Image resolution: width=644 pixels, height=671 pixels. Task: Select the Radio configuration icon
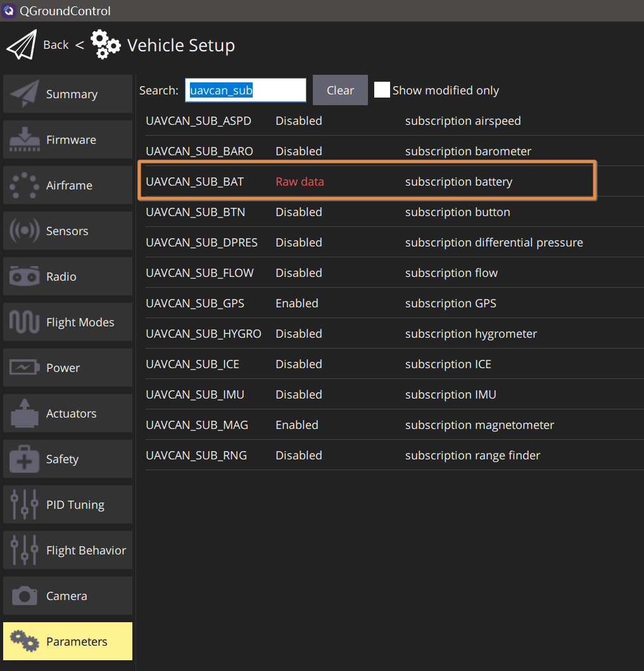click(x=23, y=276)
